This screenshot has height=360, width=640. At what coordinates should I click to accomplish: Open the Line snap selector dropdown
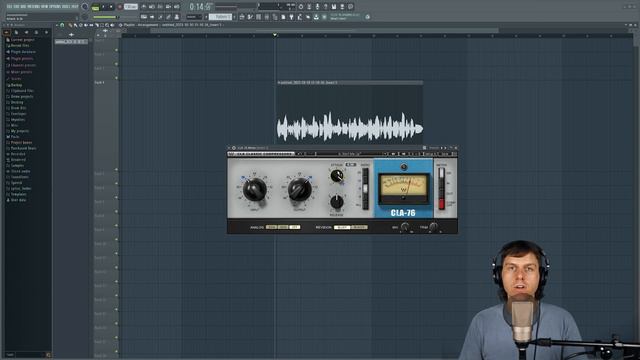pyautogui.click(x=194, y=17)
